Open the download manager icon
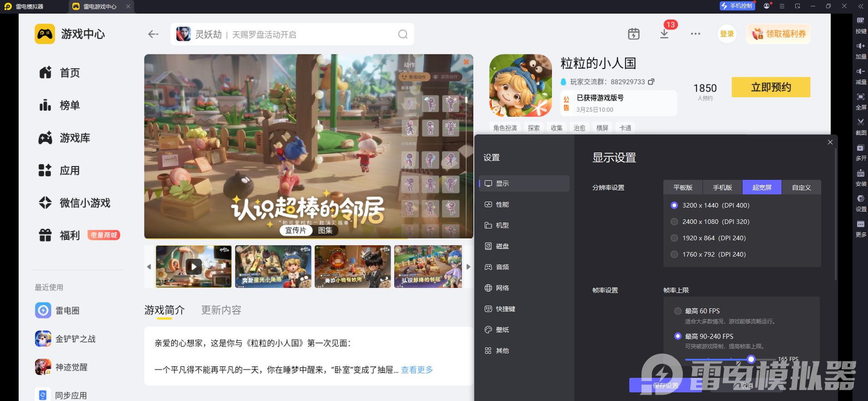 click(x=664, y=34)
